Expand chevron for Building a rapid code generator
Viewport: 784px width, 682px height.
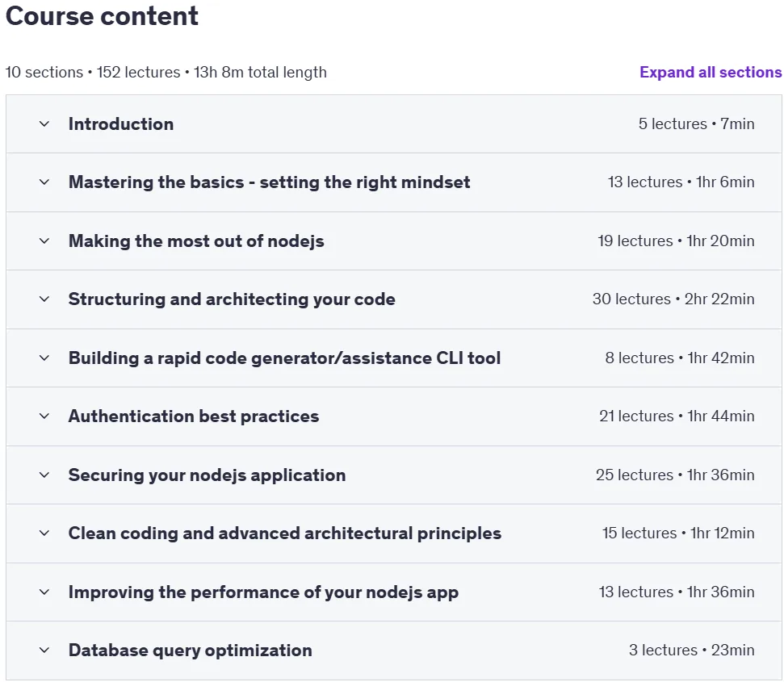(44, 358)
